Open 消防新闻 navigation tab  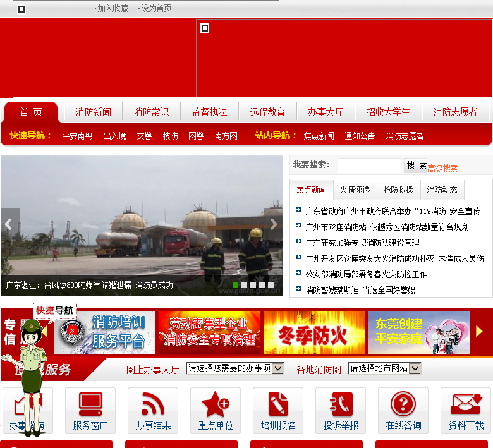[94, 112]
